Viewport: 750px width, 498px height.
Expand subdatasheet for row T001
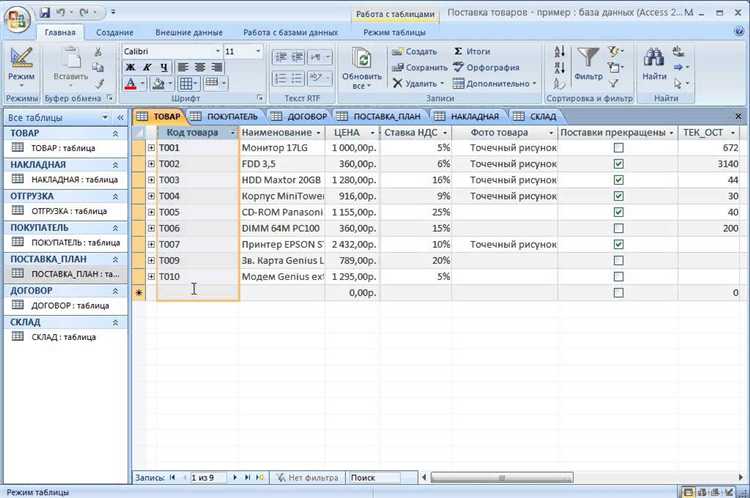pos(151,148)
